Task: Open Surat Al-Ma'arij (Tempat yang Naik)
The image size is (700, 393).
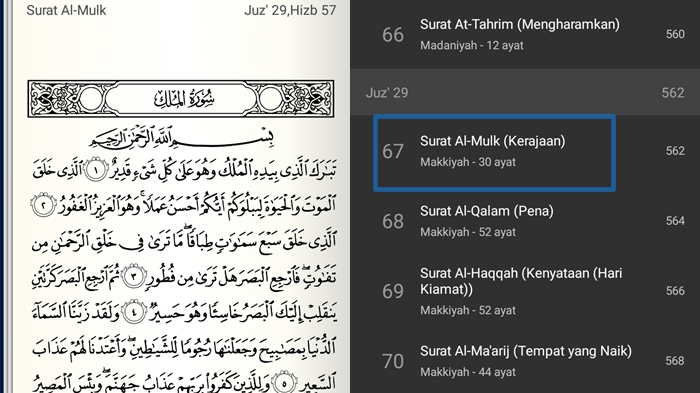Action: 525,361
